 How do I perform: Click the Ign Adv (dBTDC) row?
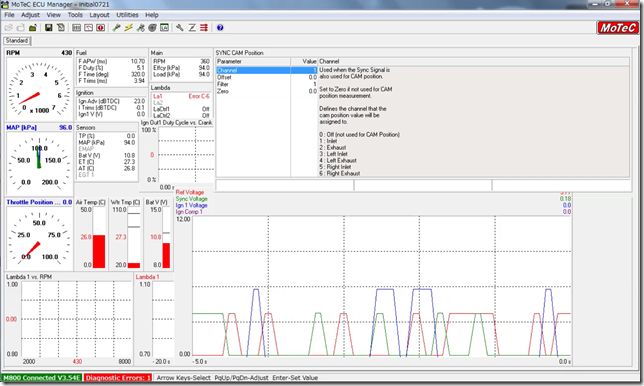[x=111, y=101]
